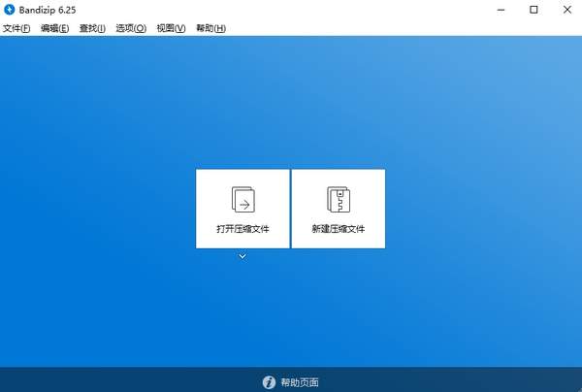Minimize the Bandizip window

click(501, 10)
